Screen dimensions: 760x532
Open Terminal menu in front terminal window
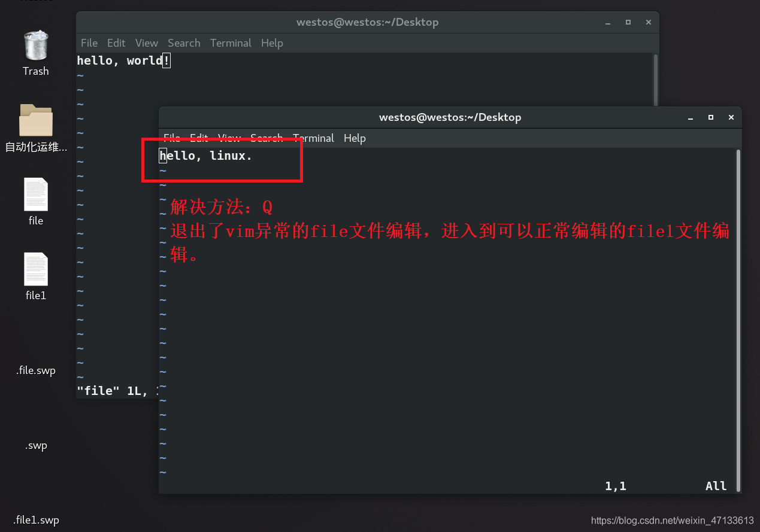pos(313,138)
